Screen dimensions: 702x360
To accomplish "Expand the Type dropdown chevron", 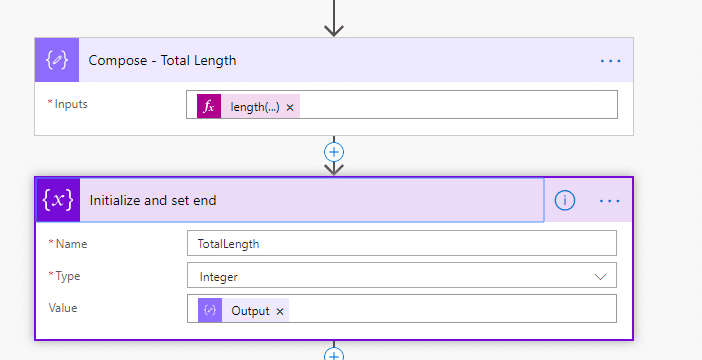I will pyautogui.click(x=600, y=277).
